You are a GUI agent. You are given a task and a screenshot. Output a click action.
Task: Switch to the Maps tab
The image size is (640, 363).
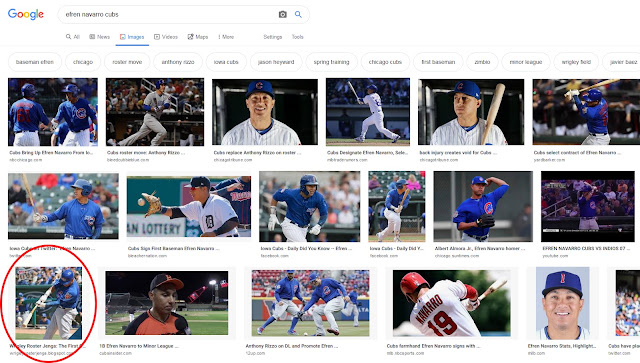point(198,37)
